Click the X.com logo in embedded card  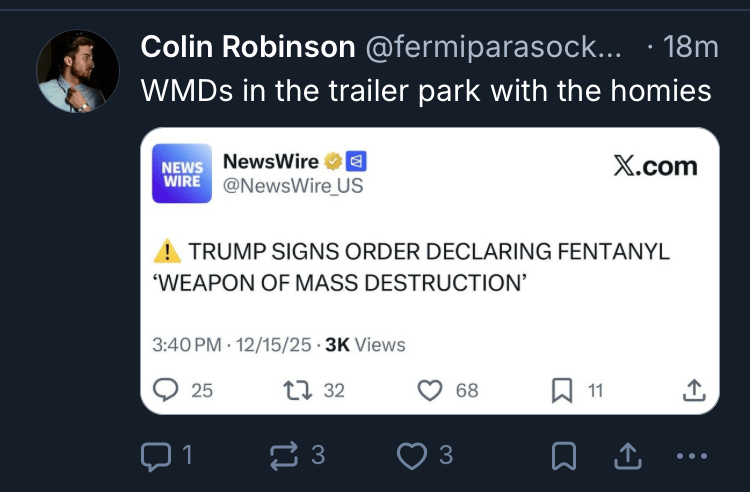[655, 166]
